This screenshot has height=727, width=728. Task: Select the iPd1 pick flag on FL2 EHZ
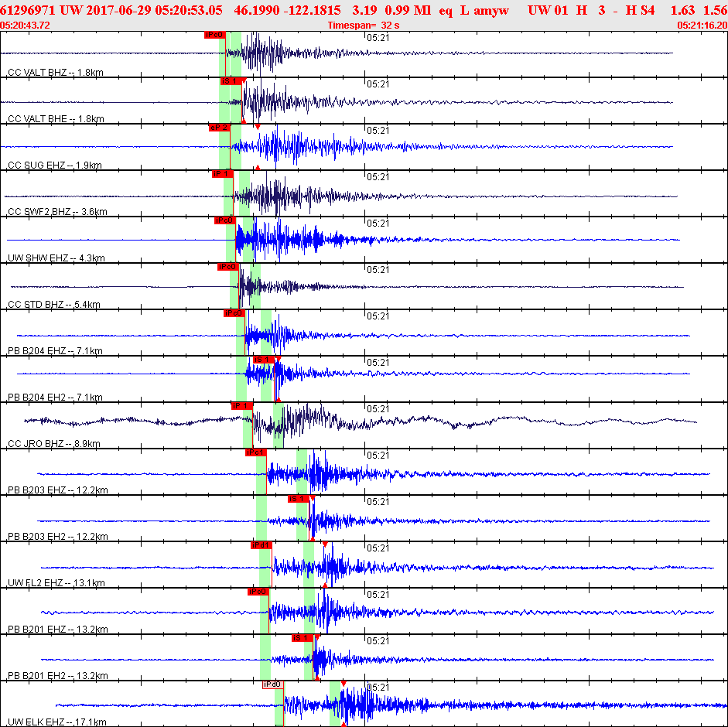[261, 545]
